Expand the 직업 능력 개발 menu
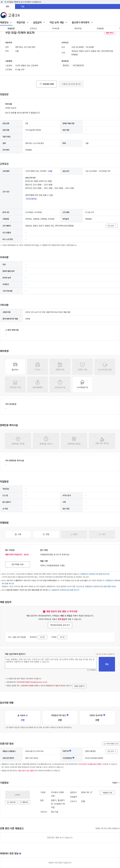Image resolution: width=120 pixels, height=868 pixels. [58, 23]
